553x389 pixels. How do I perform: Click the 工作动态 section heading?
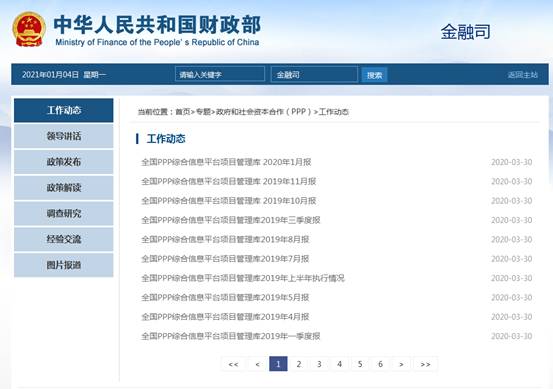pyautogui.click(x=166, y=139)
